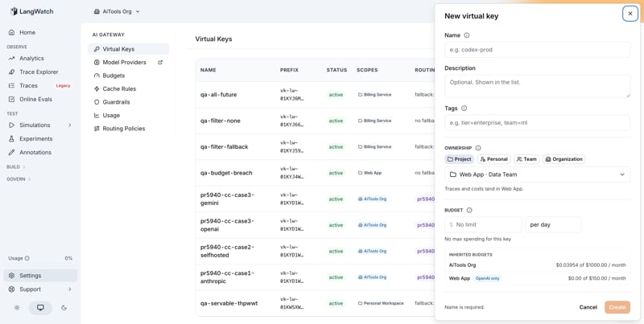Open the qa-servable-thpwwt key row

(x=315, y=303)
